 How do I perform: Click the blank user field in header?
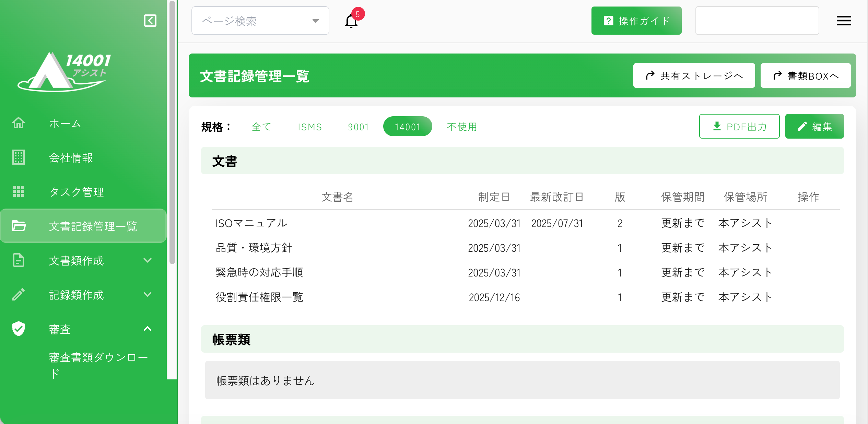tap(757, 21)
